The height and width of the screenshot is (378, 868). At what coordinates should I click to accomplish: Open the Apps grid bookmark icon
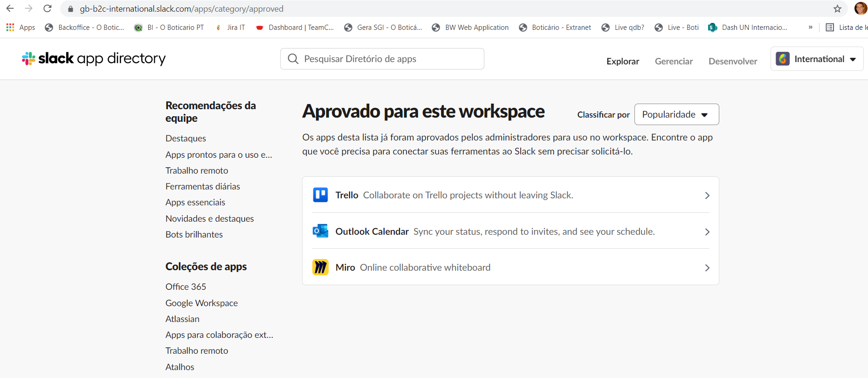(10, 28)
